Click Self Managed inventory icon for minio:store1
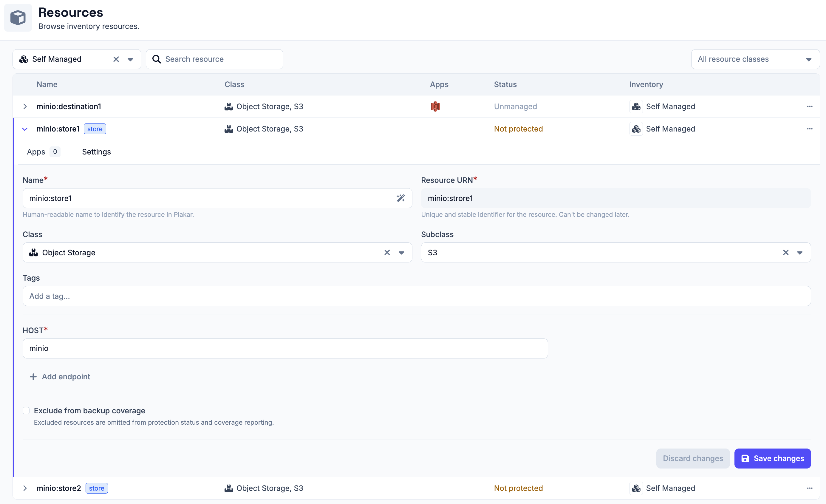 pos(636,129)
